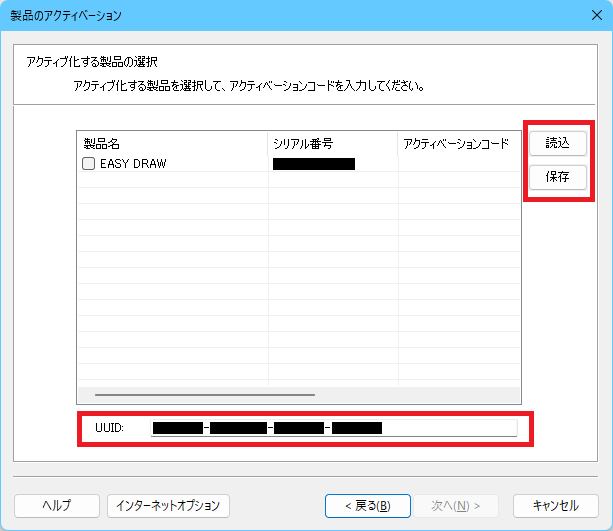Image resolution: width=613 pixels, height=531 pixels.
Task: Open help with the ヘルプ button
Action: pyautogui.click(x=57, y=506)
